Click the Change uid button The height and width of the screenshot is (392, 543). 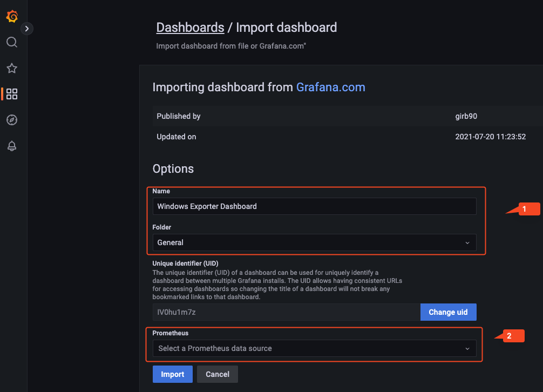448,312
